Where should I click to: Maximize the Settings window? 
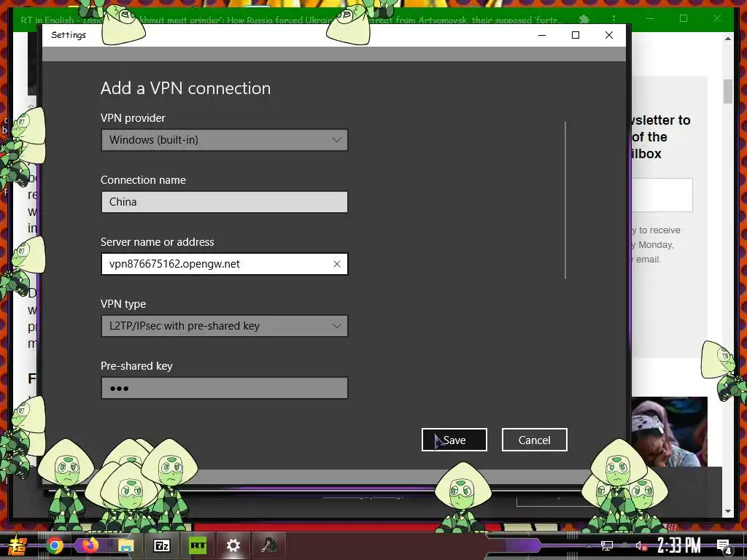[576, 35]
